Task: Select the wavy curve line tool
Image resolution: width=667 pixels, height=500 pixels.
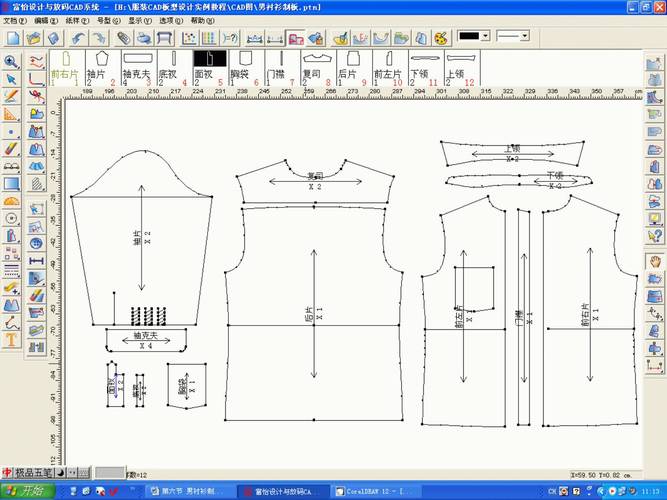Action: 37,62
